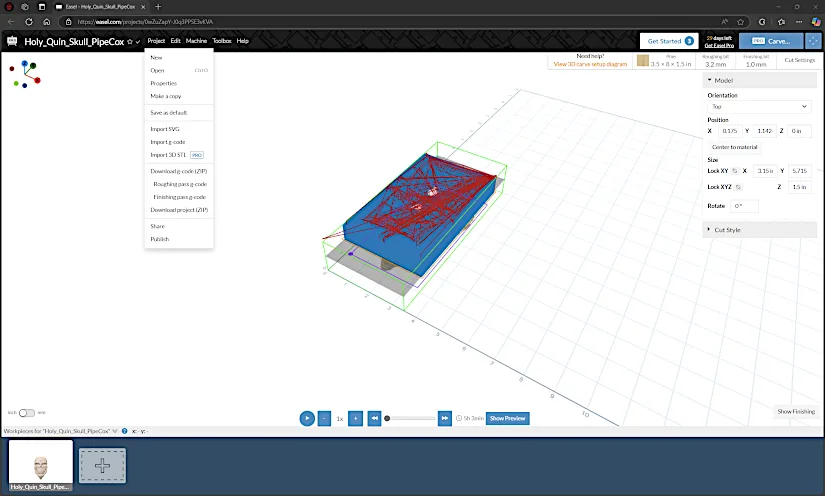This screenshot has height=496, width=825.
Task: Expand workpieces dropdown chevron
Action: [x=115, y=431]
